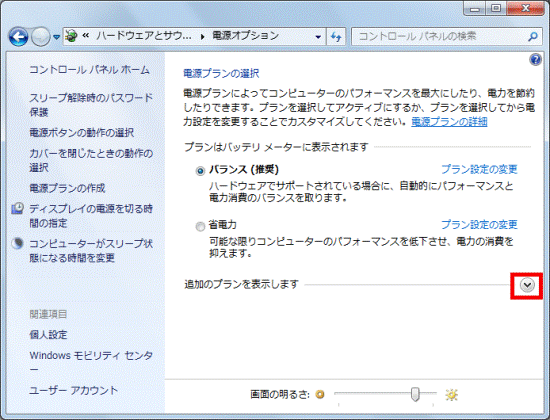Image resolution: width=550 pixels, height=420 pixels.
Task: Expand 追加のプランを表示します chevron
Action: (x=527, y=285)
